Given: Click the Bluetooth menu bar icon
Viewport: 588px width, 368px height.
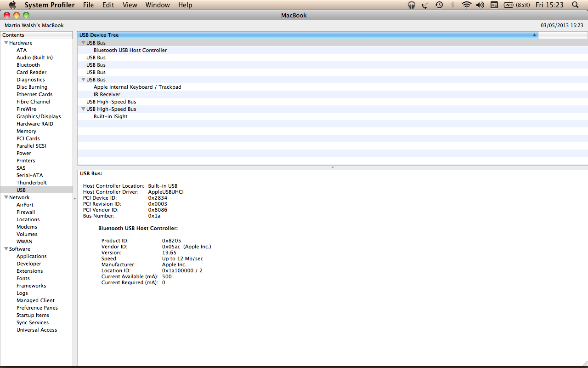Looking at the screenshot, I should [x=452, y=5].
